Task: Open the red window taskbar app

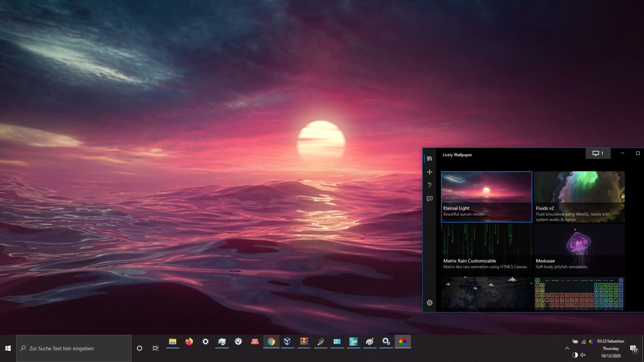Action: tap(255, 342)
